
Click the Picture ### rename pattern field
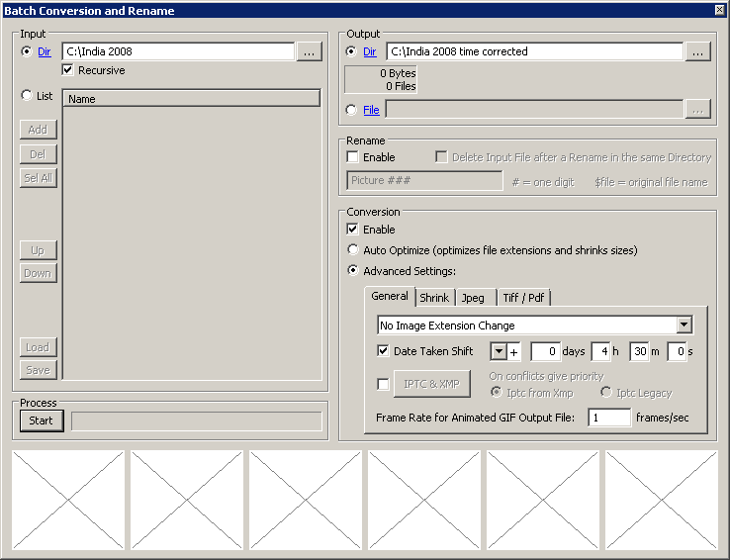(x=424, y=180)
